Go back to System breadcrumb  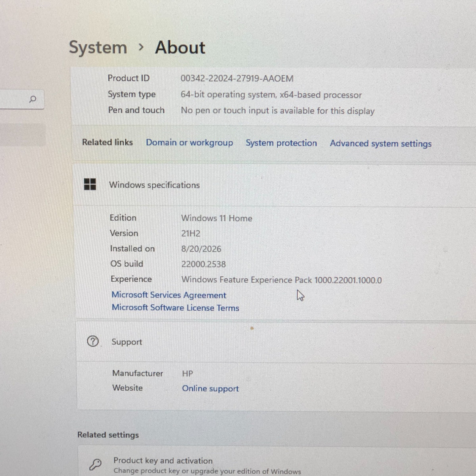(98, 47)
